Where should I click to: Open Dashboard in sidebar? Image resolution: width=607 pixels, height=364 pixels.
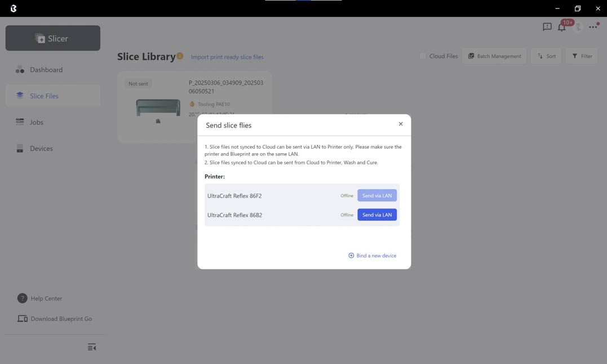click(52, 70)
